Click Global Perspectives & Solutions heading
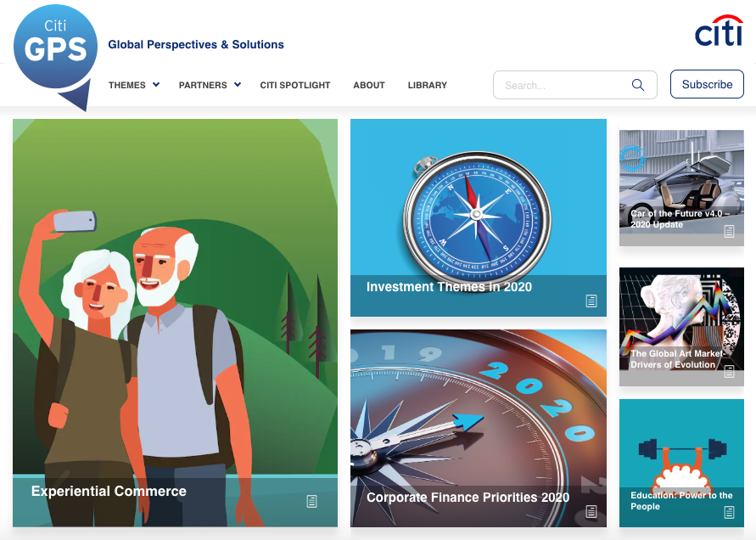This screenshot has width=756, height=540. click(x=196, y=44)
